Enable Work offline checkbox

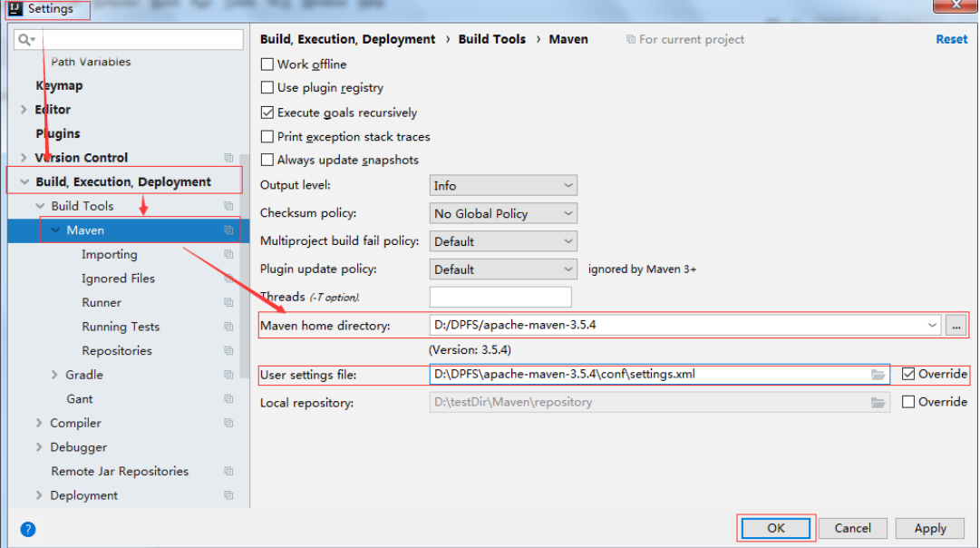(267, 64)
